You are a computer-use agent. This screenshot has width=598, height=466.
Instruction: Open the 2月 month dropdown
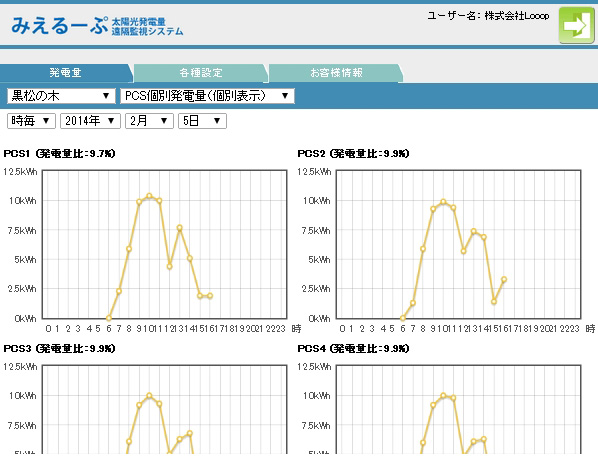point(150,121)
